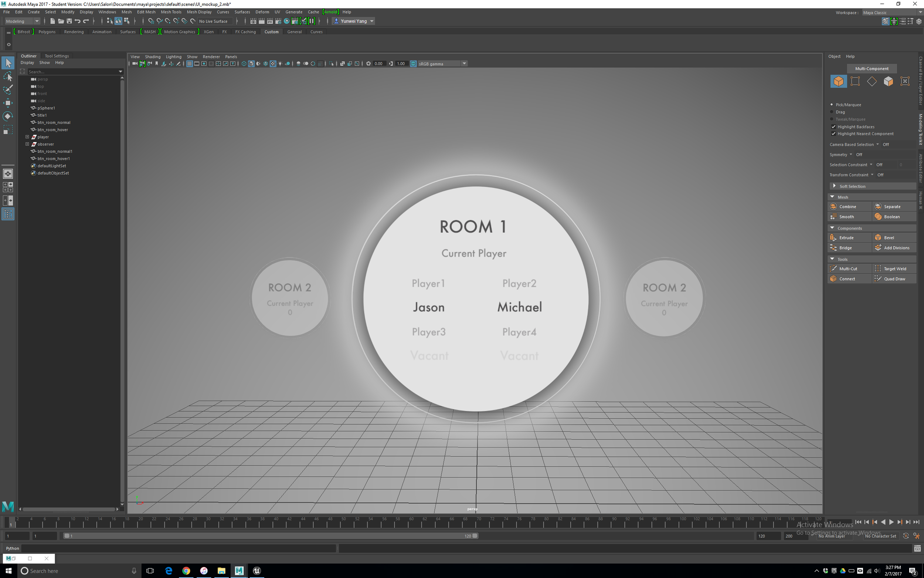924x578 pixels.
Task: Activate the Move tool in toolbox
Action: click(x=8, y=103)
